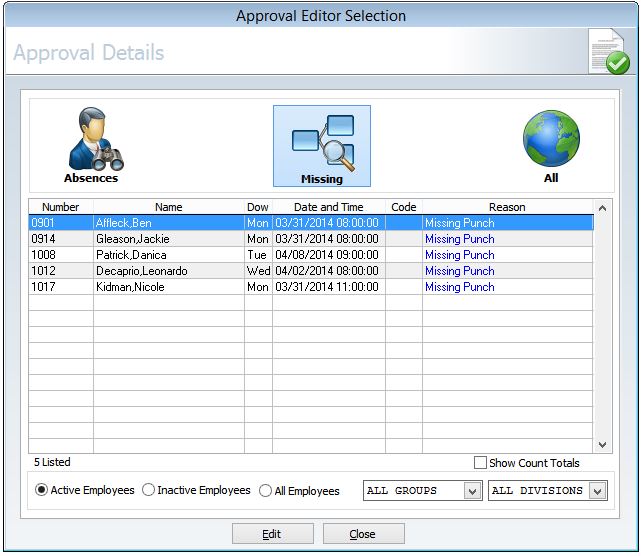This screenshot has width=642, height=556.
Task: Click the scroll down arrow of list
Action: pos(602,444)
